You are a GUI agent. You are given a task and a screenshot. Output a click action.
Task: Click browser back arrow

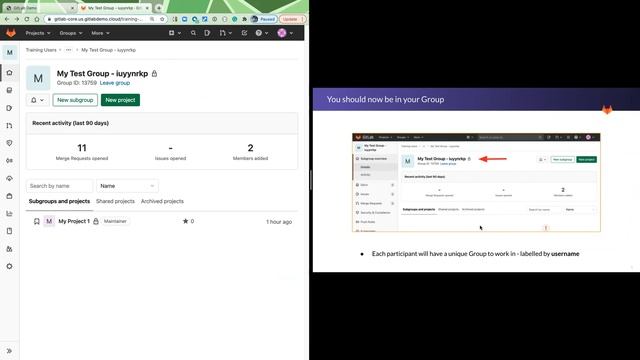pos(7,19)
